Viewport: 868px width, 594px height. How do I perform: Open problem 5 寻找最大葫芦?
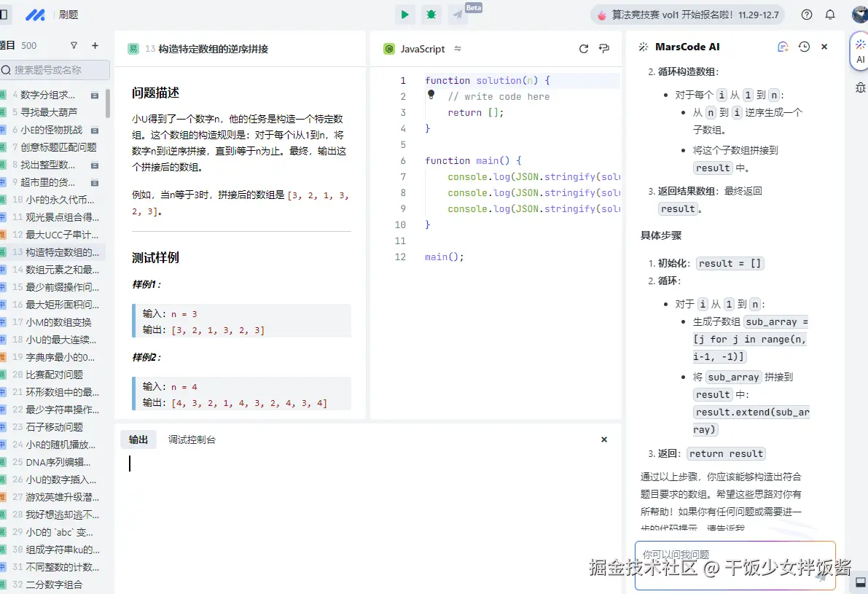(49, 112)
